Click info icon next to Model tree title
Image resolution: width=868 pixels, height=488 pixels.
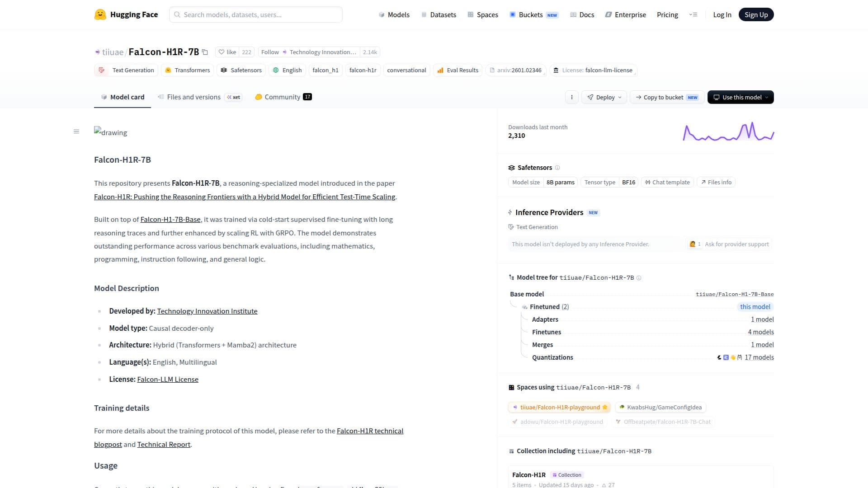(639, 278)
